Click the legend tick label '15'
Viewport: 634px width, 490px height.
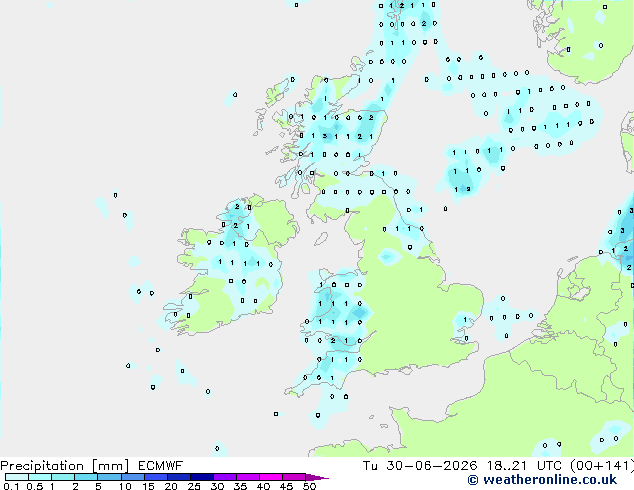[148, 486]
